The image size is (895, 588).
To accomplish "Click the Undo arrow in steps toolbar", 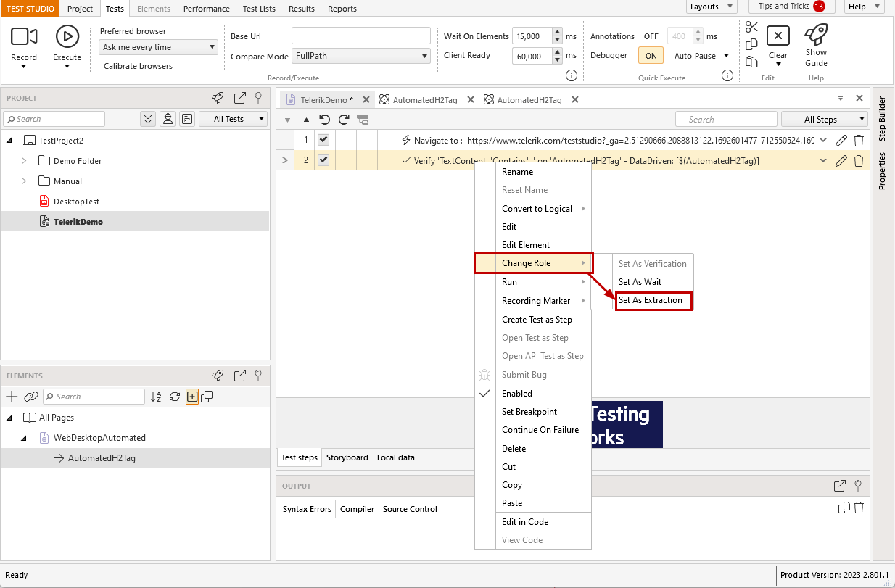I will (325, 119).
